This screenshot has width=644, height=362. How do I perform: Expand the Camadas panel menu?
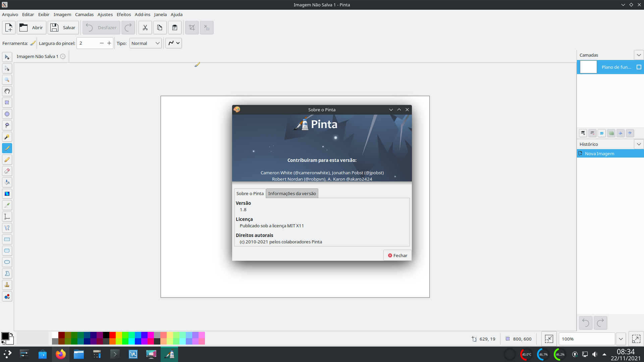pyautogui.click(x=639, y=55)
